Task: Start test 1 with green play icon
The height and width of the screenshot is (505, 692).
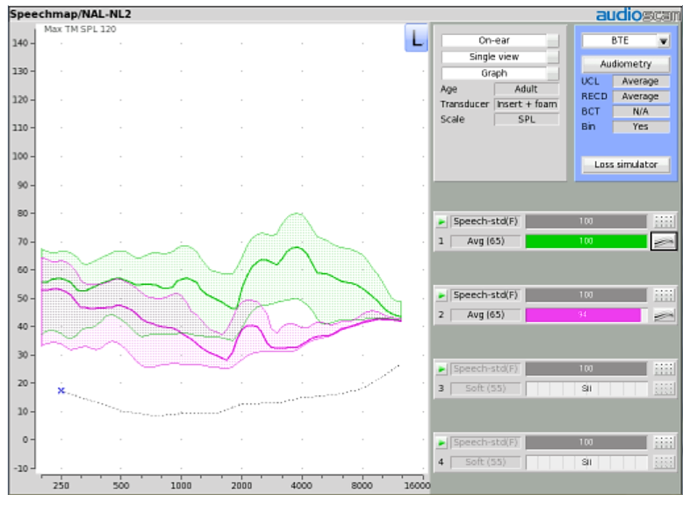Action: click(x=442, y=222)
